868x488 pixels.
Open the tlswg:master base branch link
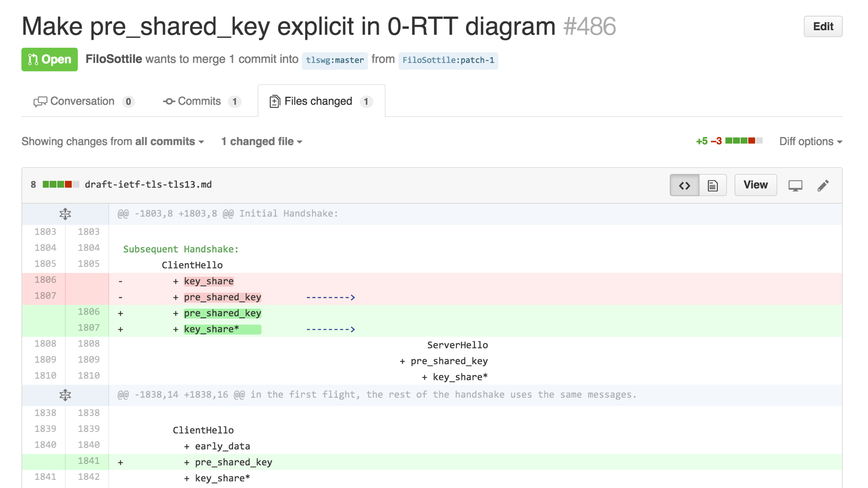coord(335,60)
